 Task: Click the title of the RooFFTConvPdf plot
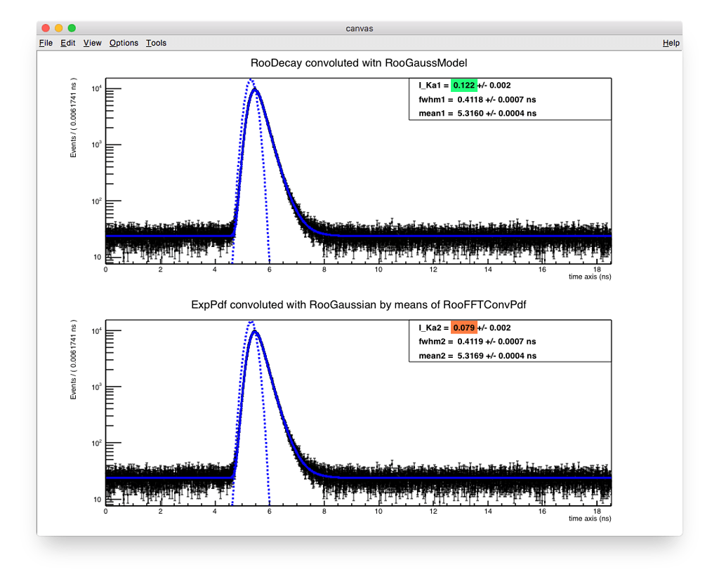pos(359,305)
